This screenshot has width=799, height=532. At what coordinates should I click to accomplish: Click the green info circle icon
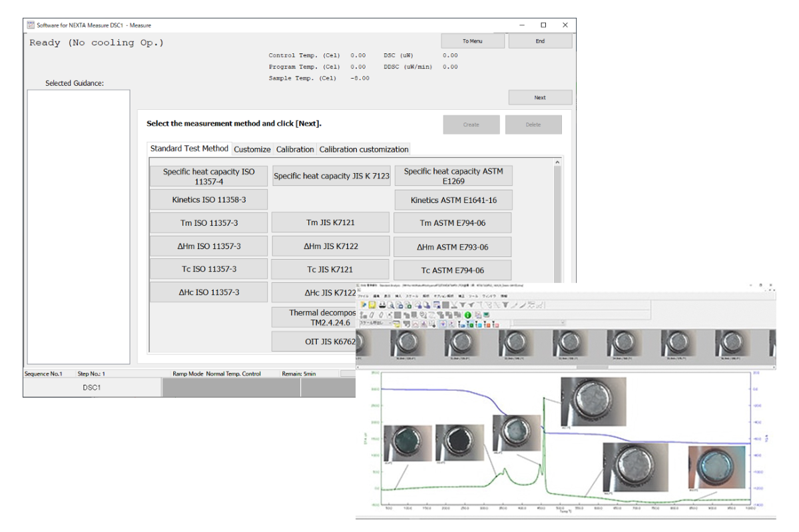(x=469, y=314)
